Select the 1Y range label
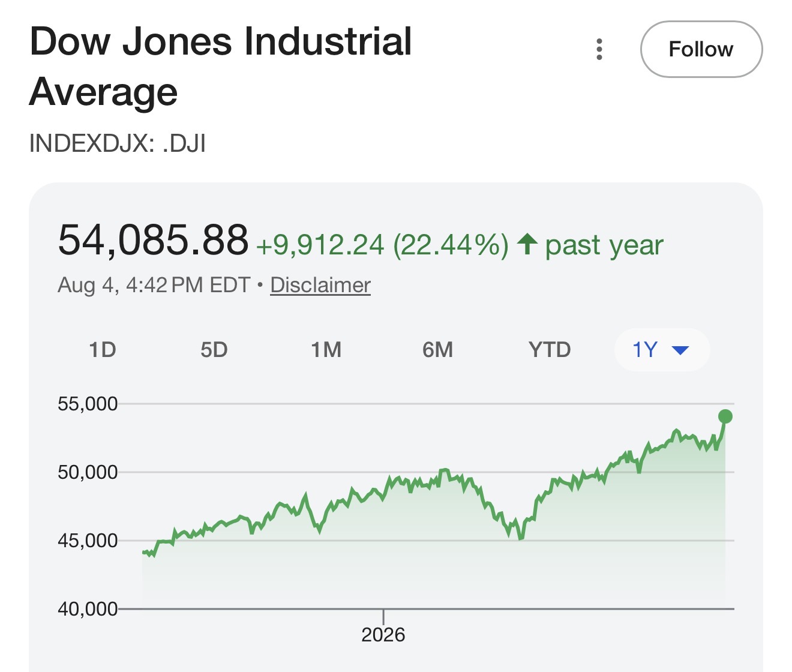 [x=646, y=349]
